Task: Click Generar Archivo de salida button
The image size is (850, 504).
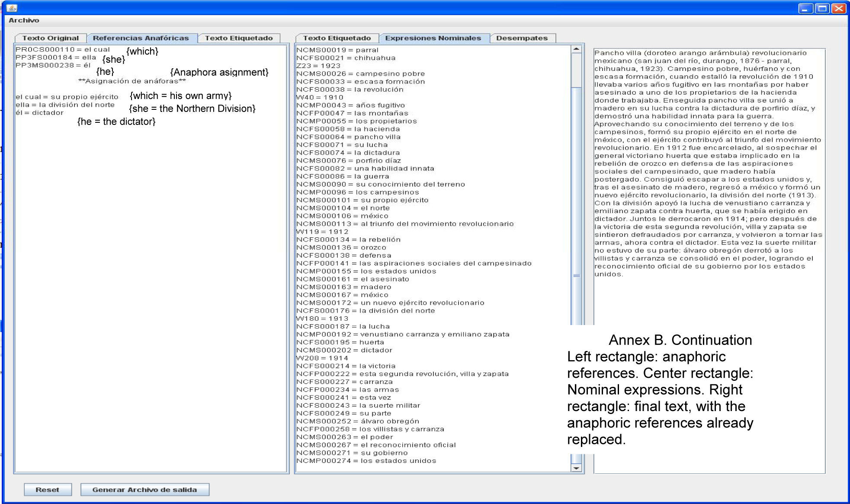Action: pyautogui.click(x=144, y=490)
